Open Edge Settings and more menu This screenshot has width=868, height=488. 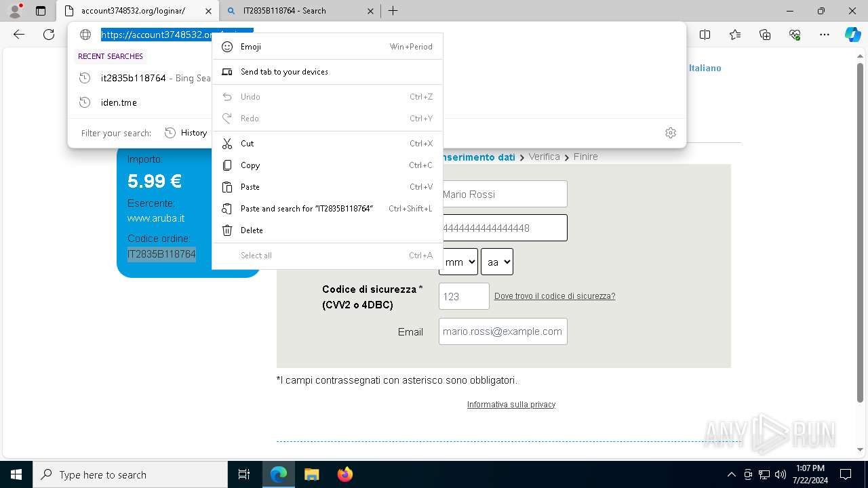click(x=825, y=35)
